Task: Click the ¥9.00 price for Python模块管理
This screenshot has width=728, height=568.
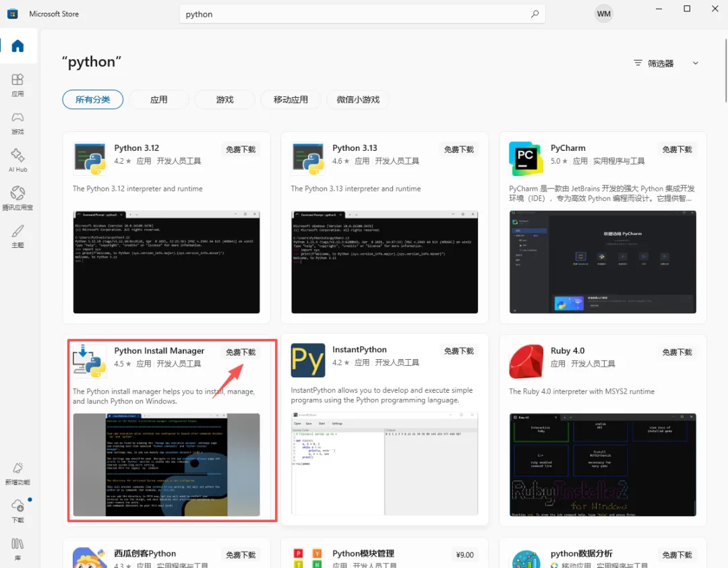Action: 464,555
